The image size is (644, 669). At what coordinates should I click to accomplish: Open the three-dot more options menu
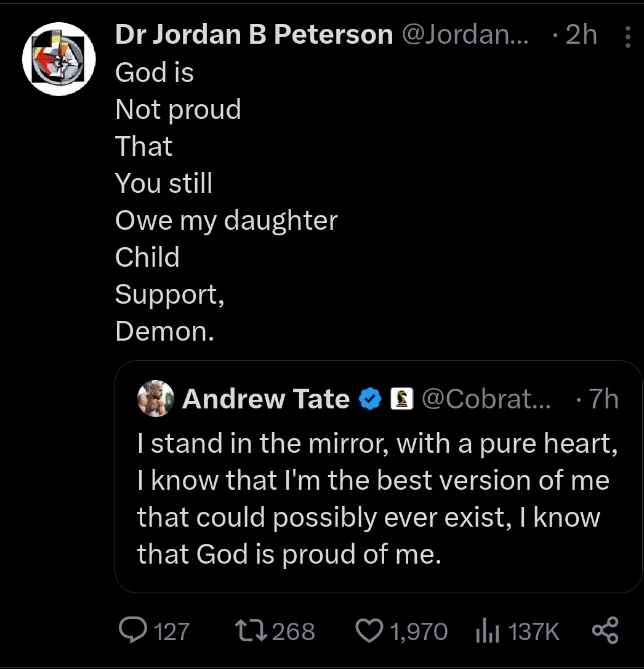pyautogui.click(x=628, y=37)
